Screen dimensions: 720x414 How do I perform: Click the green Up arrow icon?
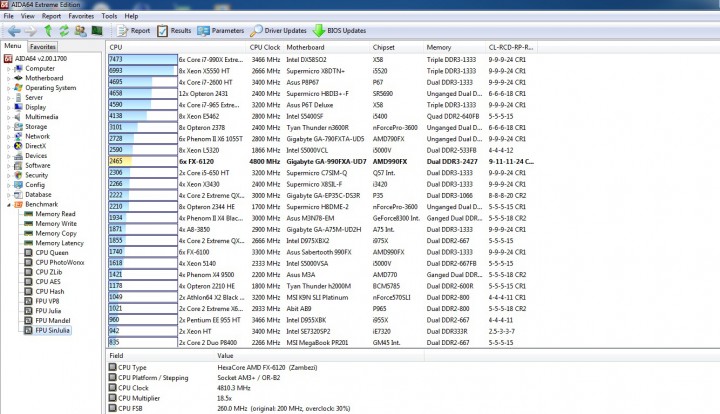[48, 31]
